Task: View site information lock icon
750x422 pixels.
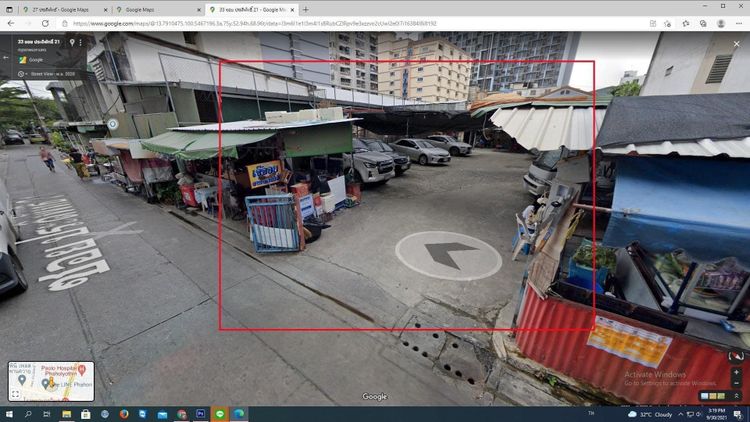Action: click(x=65, y=23)
